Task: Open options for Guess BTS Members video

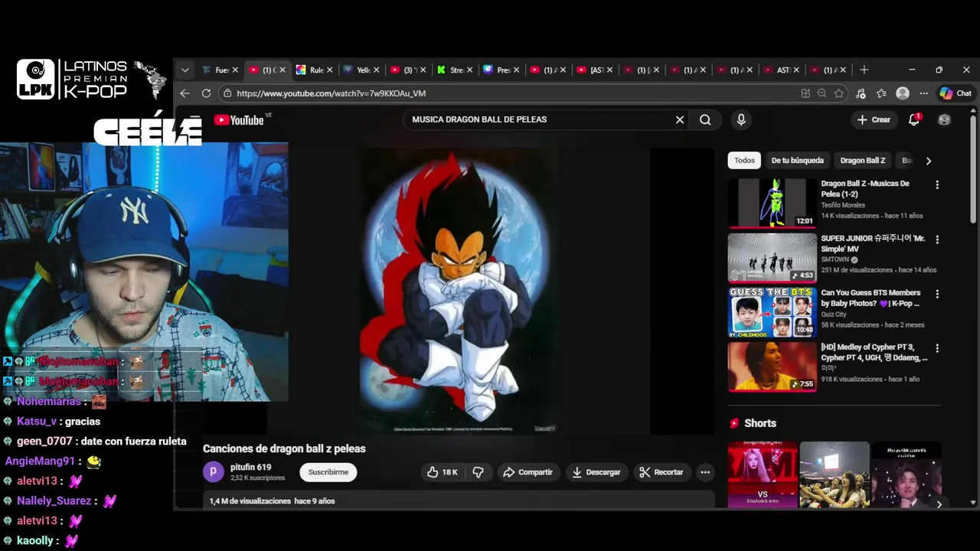Action: click(936, 294)
